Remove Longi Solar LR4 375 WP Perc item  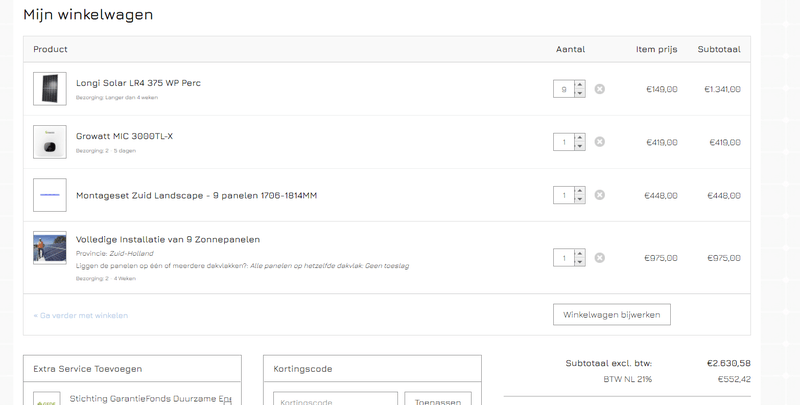(x=599, y=89)
